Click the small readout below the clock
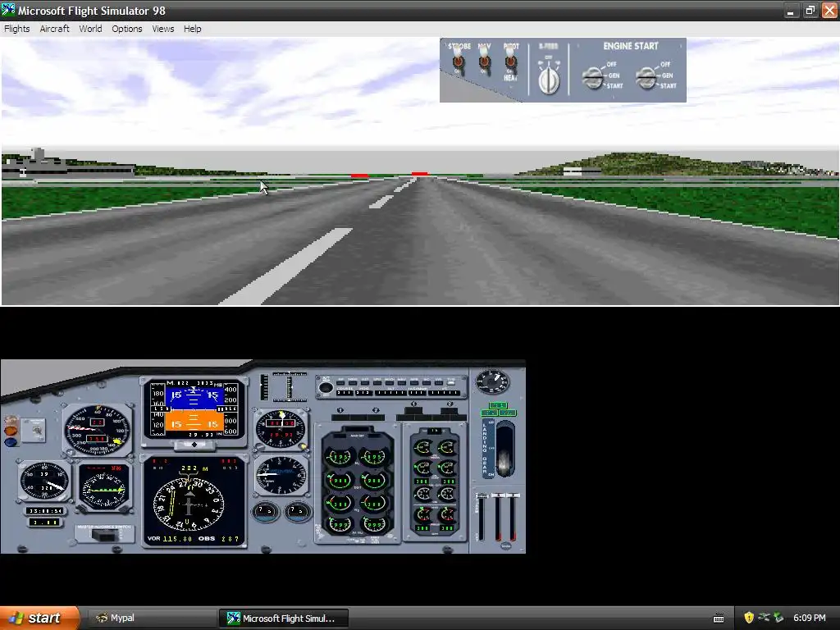The width and height of the screenshot is (840, 630). [x=45, y=522]
